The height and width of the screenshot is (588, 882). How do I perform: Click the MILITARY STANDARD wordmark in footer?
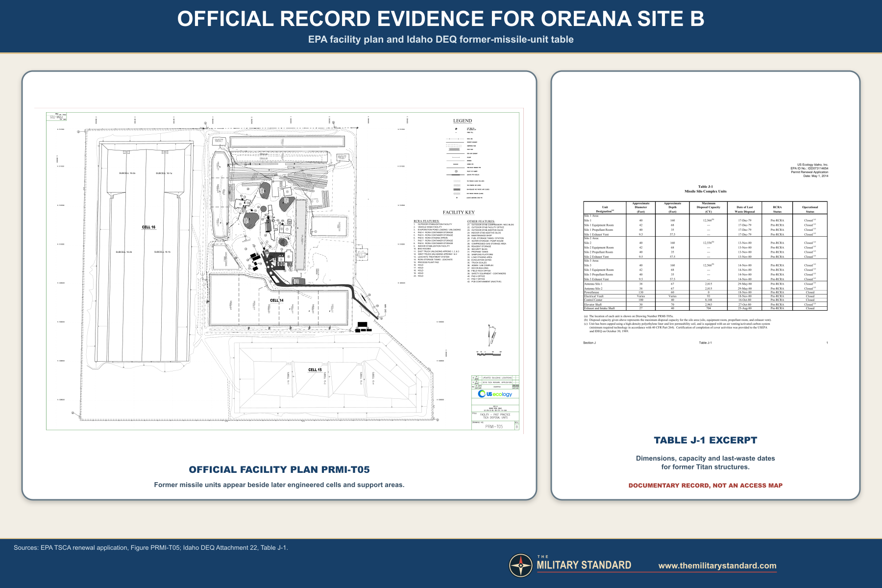pyautogui.click(x=584, y=565)
